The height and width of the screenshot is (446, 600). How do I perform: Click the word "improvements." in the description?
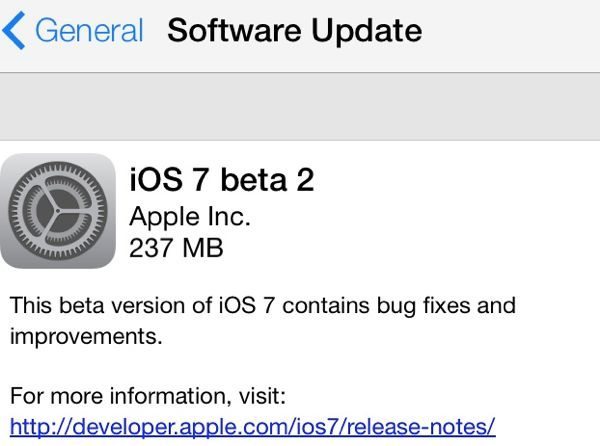[x=86, y=337]
